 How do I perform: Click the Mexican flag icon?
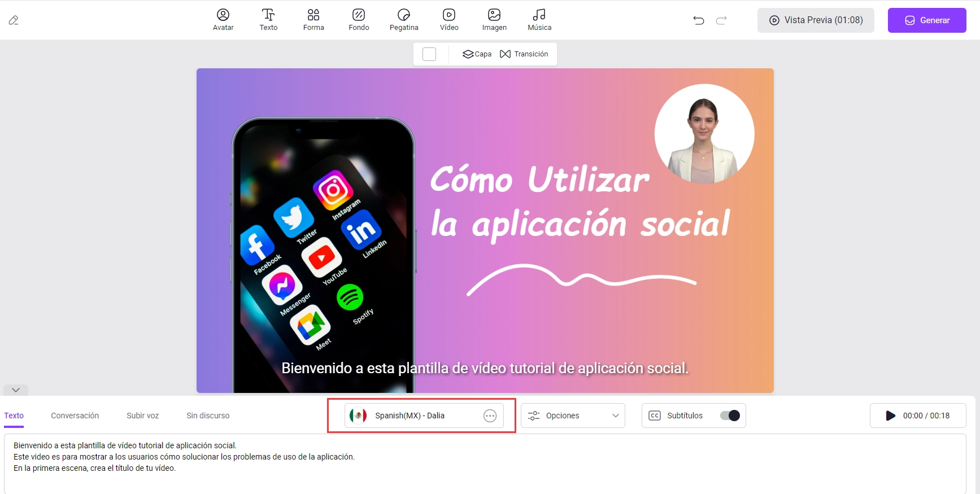tap(358, 416)
